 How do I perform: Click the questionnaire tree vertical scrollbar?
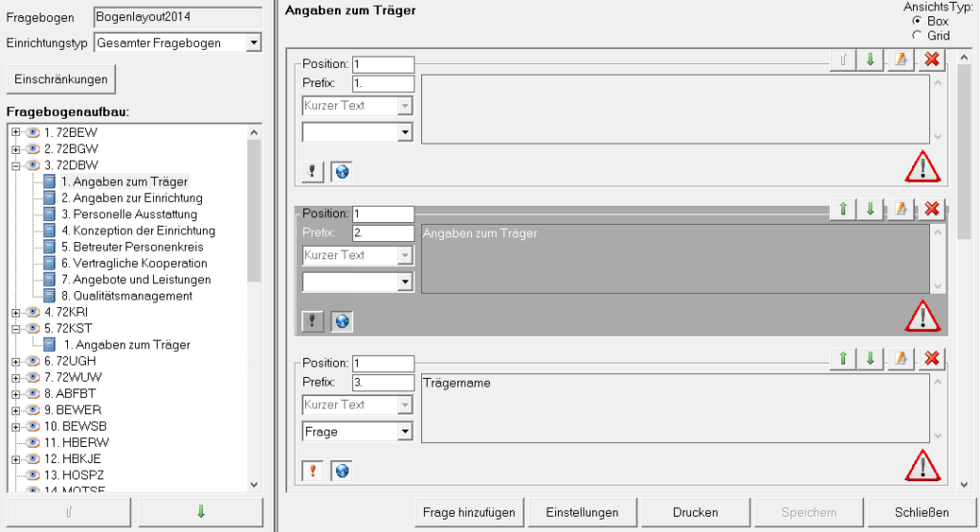click(x=254, y=211)
